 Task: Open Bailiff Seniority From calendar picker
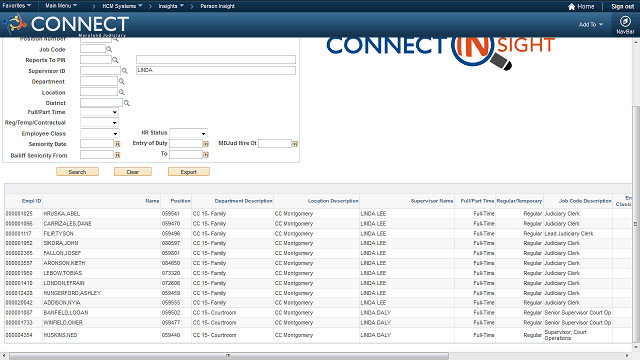coord(118,155)
